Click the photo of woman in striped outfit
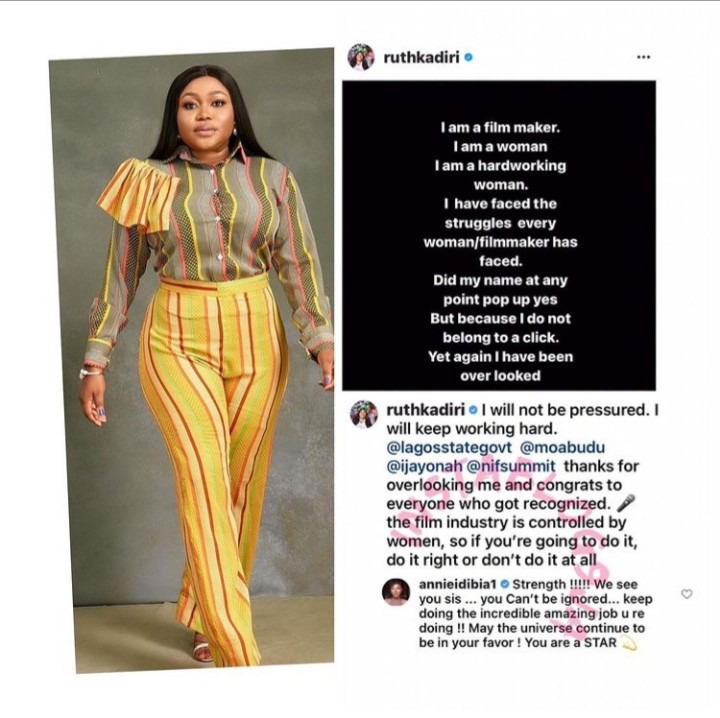 click(191, 360)
